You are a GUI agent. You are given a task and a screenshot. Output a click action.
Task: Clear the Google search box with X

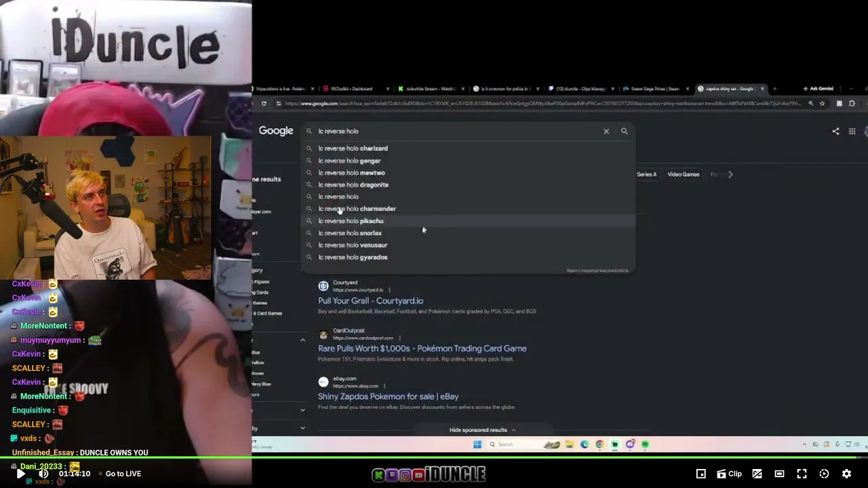[x=606, y=131]
